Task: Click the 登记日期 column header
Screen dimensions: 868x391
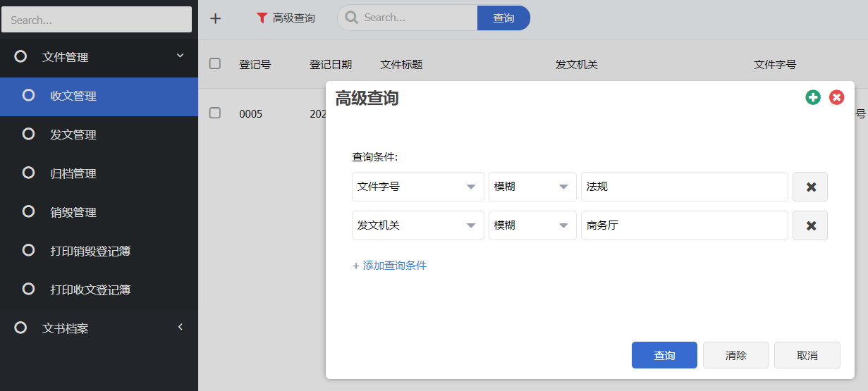Action: tap(331, 64)
